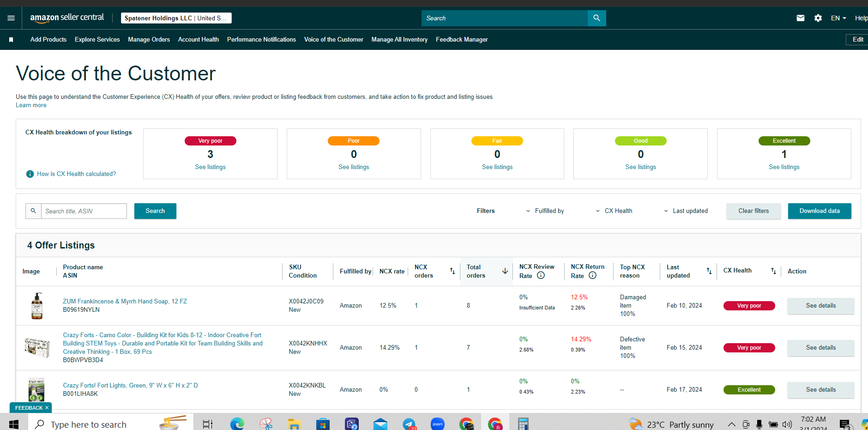
Task: Open the Spatener Holdings LLC account switcher
Action: (176, 18)
